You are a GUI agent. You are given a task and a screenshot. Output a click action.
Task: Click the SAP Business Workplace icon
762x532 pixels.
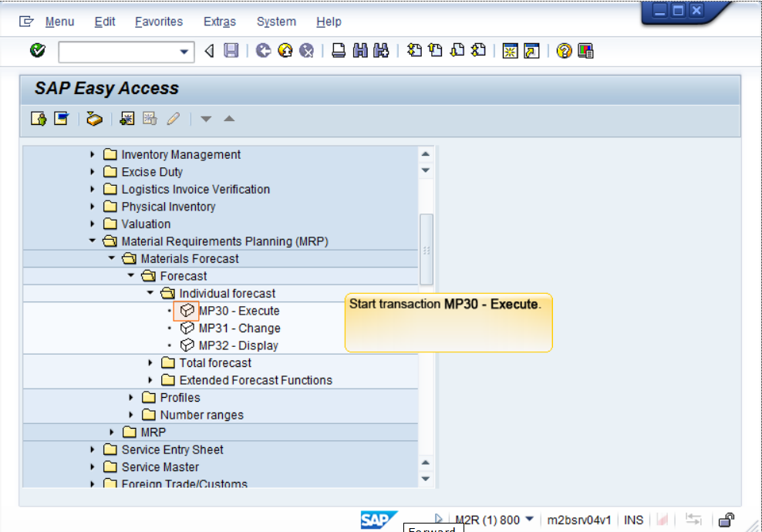coord(94,119)
